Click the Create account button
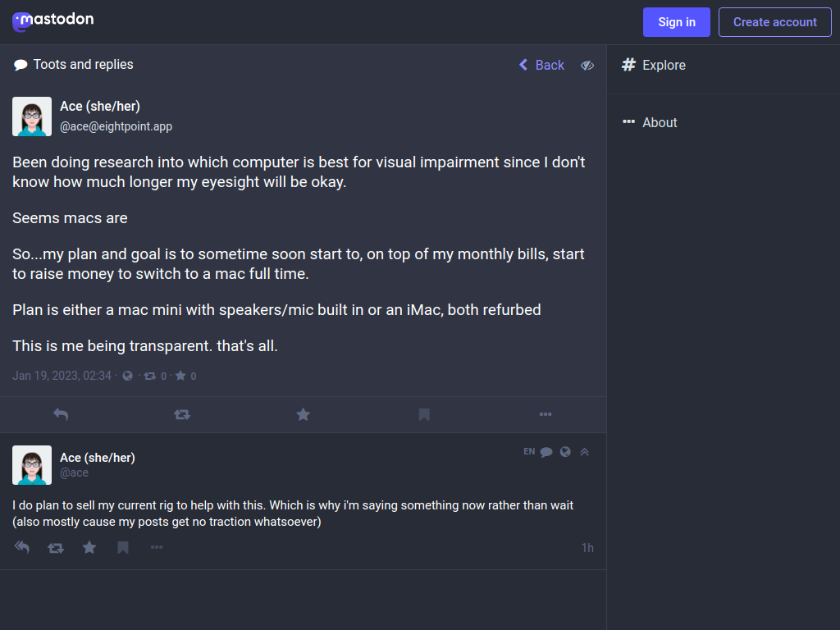The image size is (840, 630). (775, 22)
